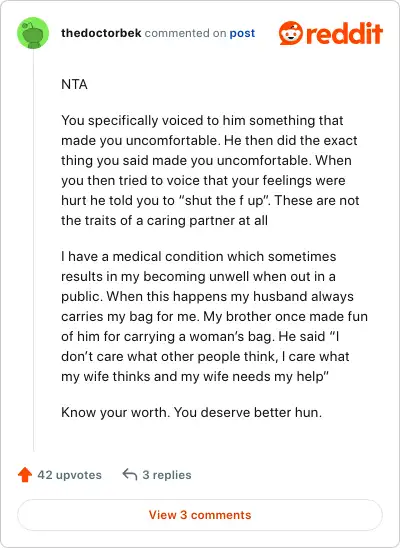
Task: Click the "caring partner at all" line
Action: [164, 221]
